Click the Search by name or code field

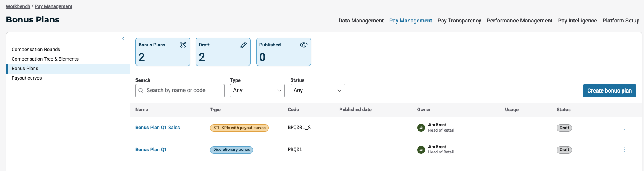(180, 91)
